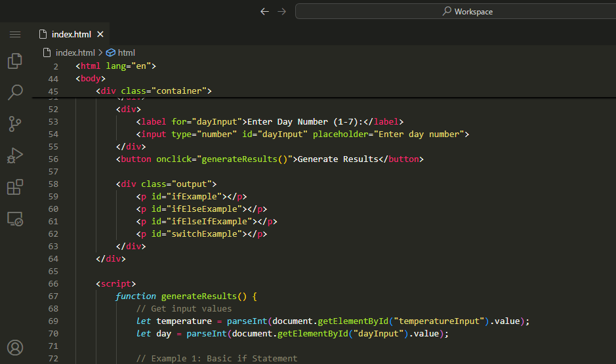Open the Search view in activity bar

point(15,92)
